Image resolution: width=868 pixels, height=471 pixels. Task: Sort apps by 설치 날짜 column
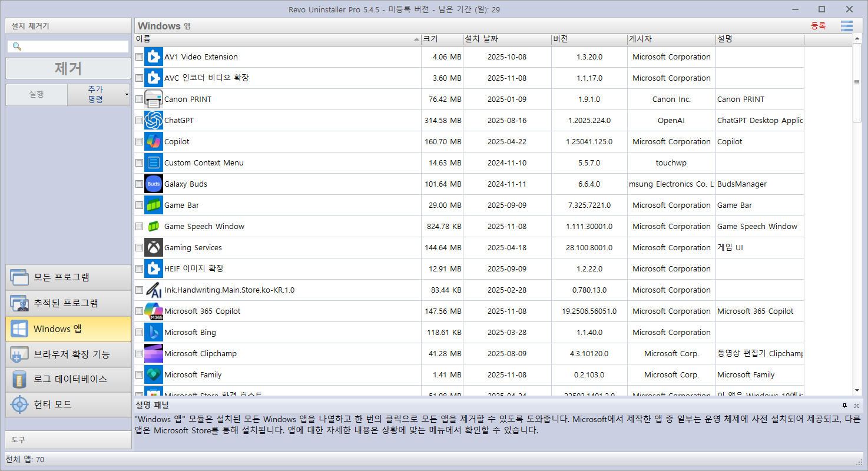(x=507, y=39)
